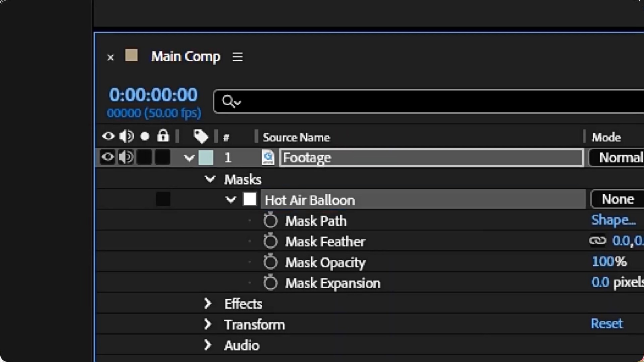Toggle the lock box on Footage layer
This screenshot has height=362, width=644.
(163, 157)
